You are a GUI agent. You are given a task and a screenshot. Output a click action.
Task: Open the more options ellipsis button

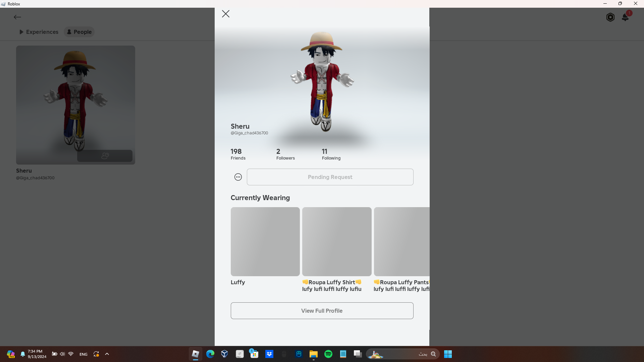(x=238, y=177)
